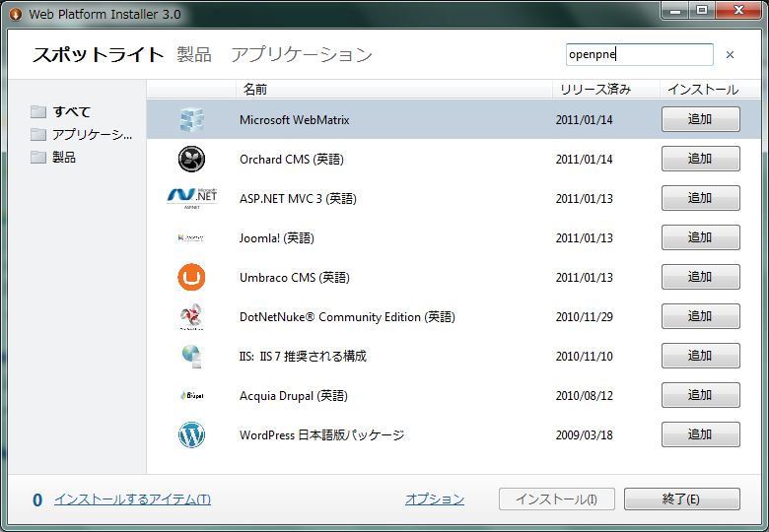Viewport: 769px width, 532px height.
Task: Open the 製品 tab
Action: coord(194,55)
